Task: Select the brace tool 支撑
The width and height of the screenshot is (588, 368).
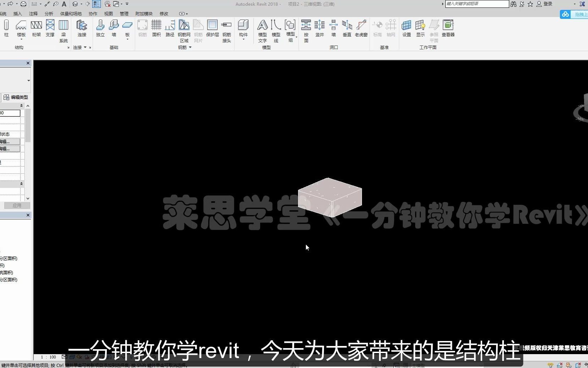Action: click(50, 28)
